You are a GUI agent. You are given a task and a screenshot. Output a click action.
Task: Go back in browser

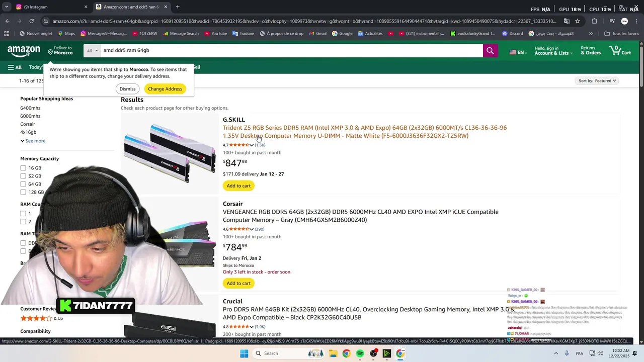coord(7,21)
